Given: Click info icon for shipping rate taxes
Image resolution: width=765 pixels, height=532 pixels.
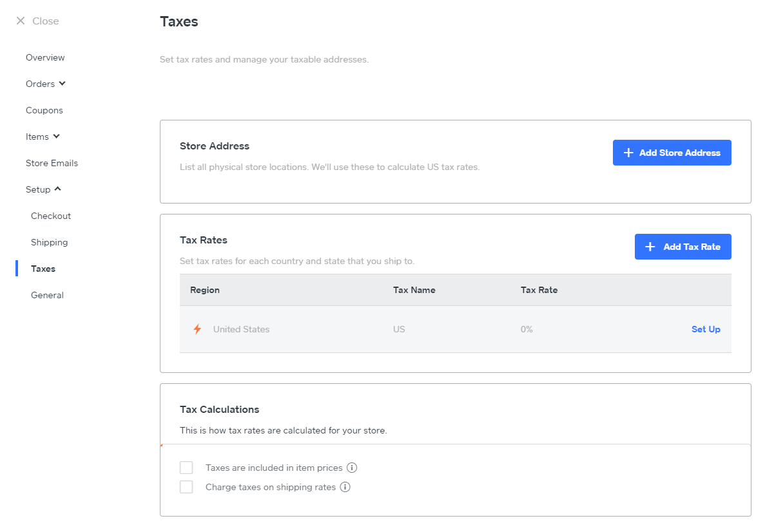Looking at the screenshot, I should [x=345, y=487].
